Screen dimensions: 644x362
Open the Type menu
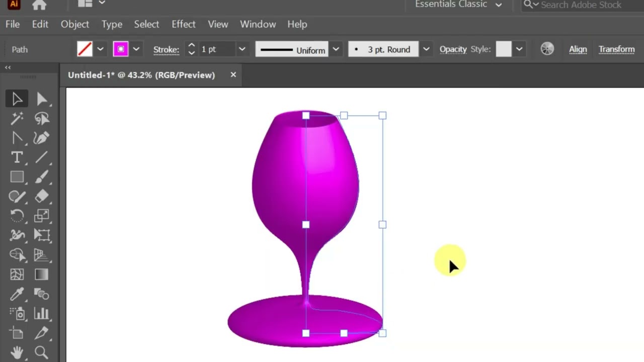coord(112,24)
